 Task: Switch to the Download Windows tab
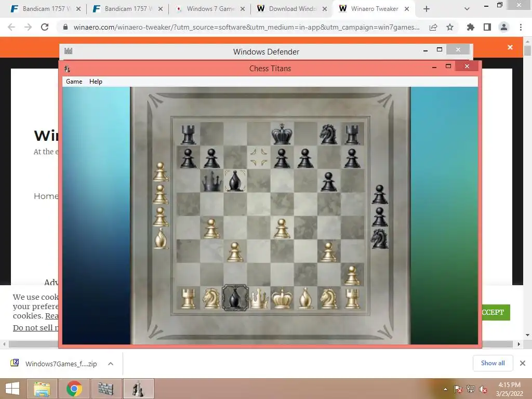coord(292,9)
